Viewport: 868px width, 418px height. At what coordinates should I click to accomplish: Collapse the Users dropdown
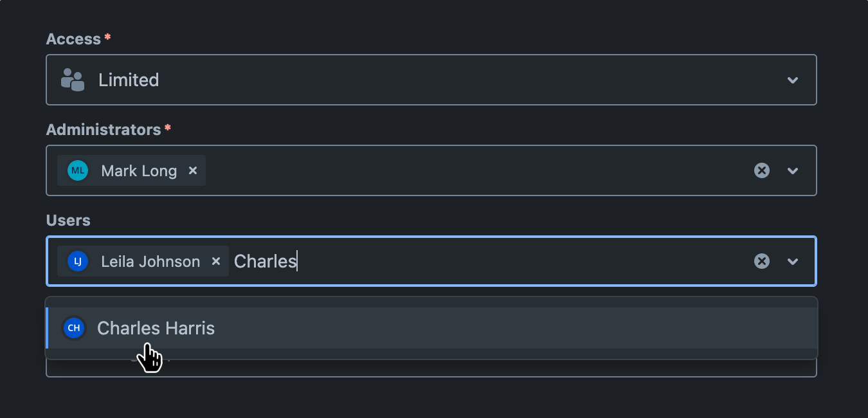tap(793, 261)
